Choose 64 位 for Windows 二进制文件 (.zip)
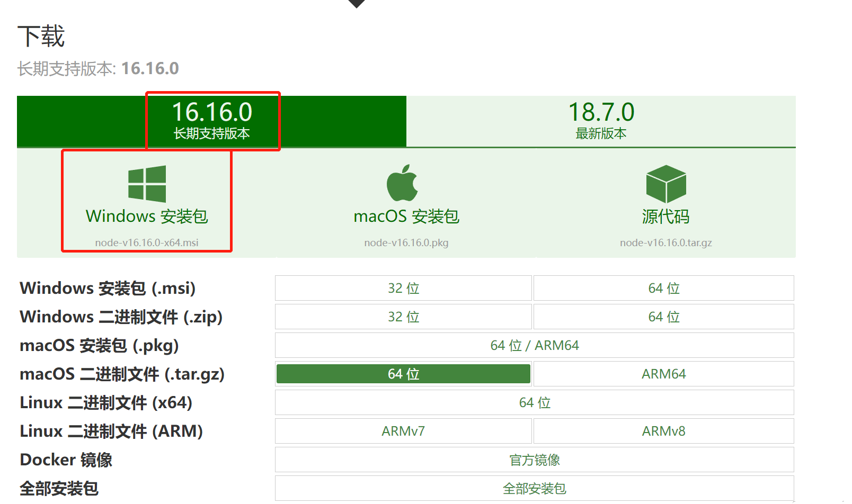Screen dimensions: 852x504 663,317
